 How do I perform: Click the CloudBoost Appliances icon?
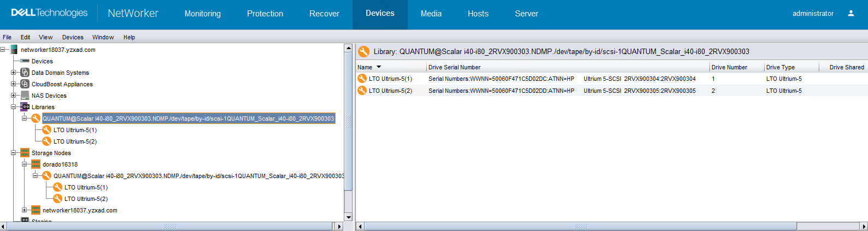25,84
